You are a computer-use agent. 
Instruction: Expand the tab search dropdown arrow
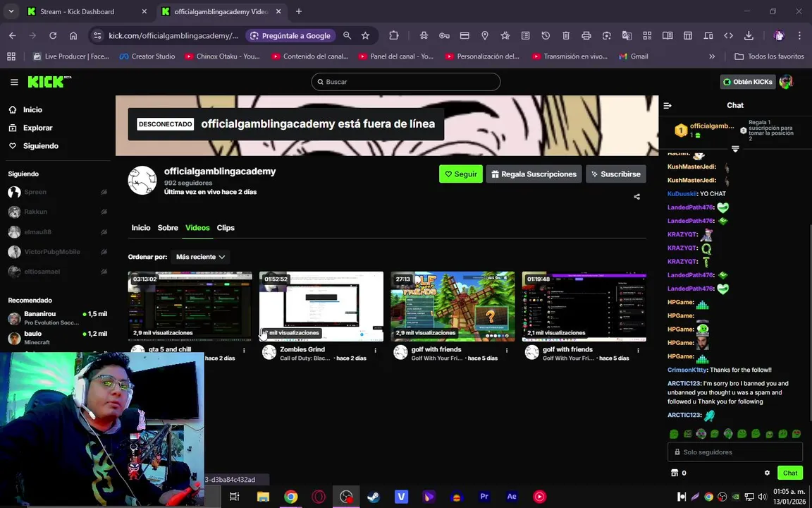[11, 11]
